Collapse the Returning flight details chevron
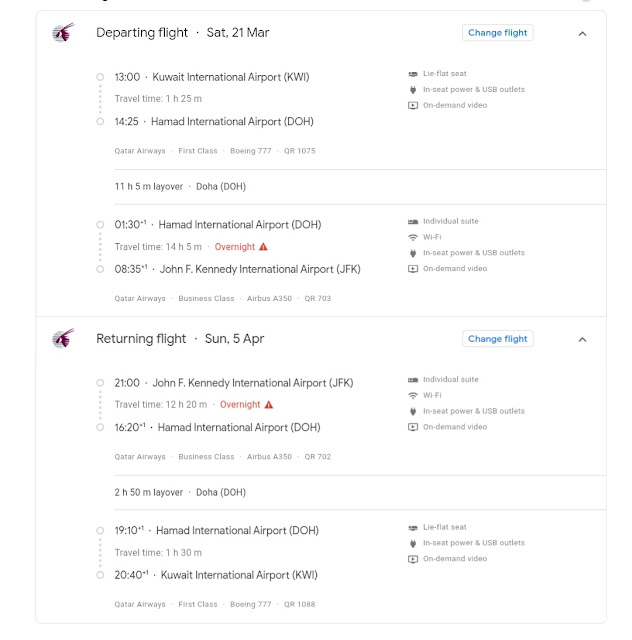Screen dimensions: 632x640 tap(582, 339)
